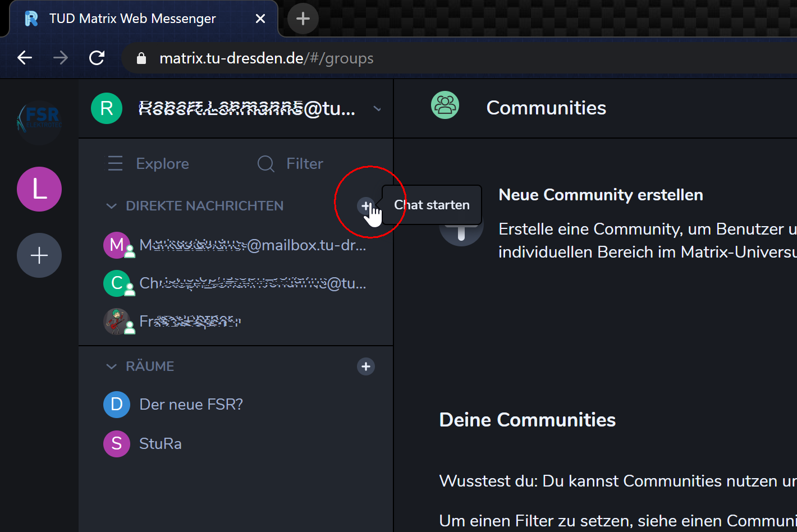The height and width of the screenshot is (532, 797).
Task: Click the browser address bar URL
Action: 266,58
